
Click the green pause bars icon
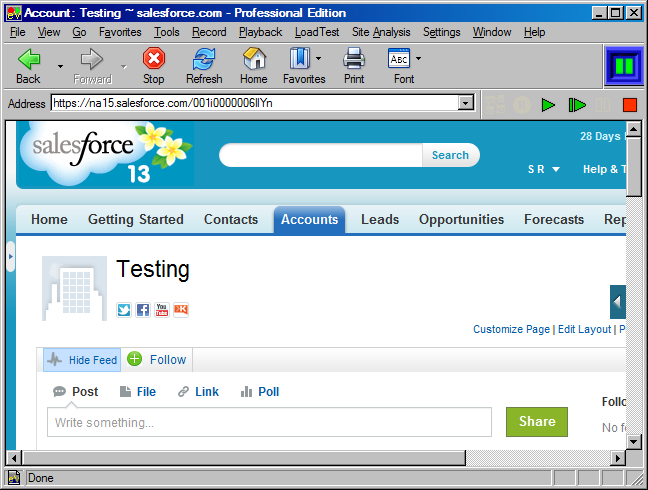[624, 66]
